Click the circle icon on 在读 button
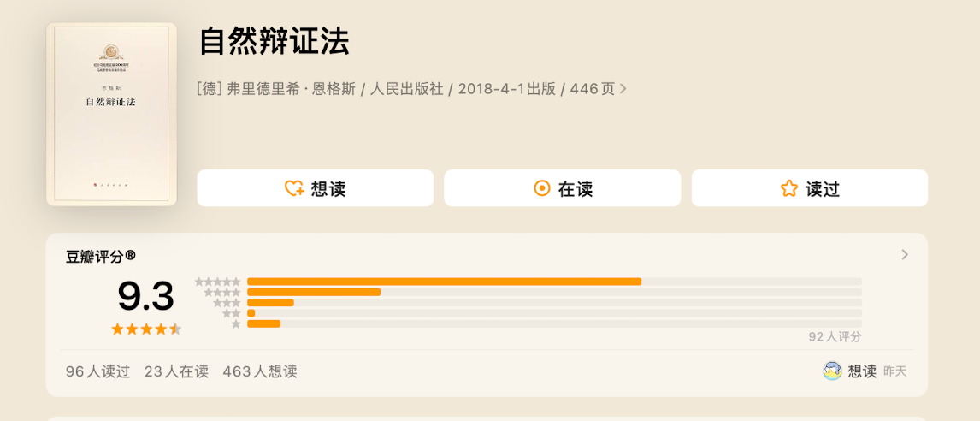The width and height of the screenshot is (980, 421). [541, 188]
